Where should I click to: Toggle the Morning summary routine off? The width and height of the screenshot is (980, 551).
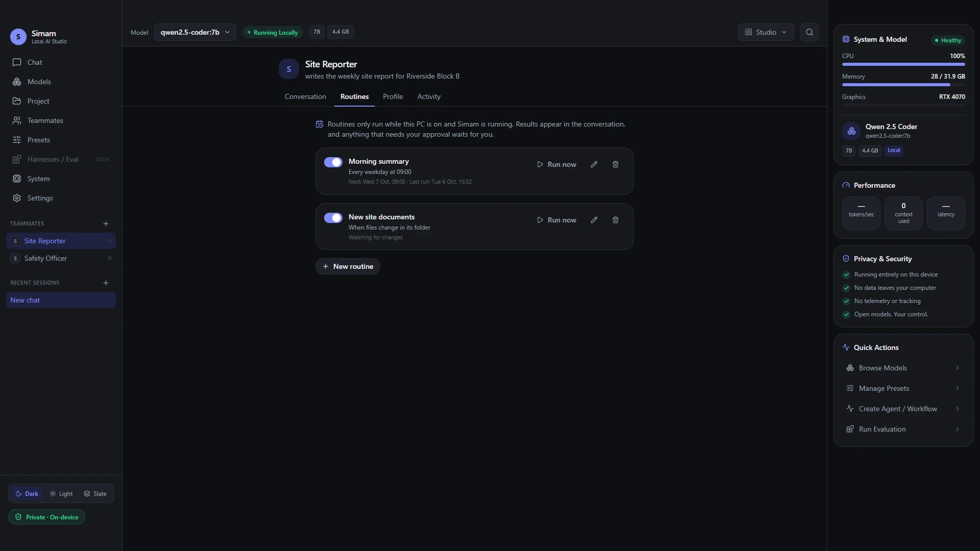(333, 162)
